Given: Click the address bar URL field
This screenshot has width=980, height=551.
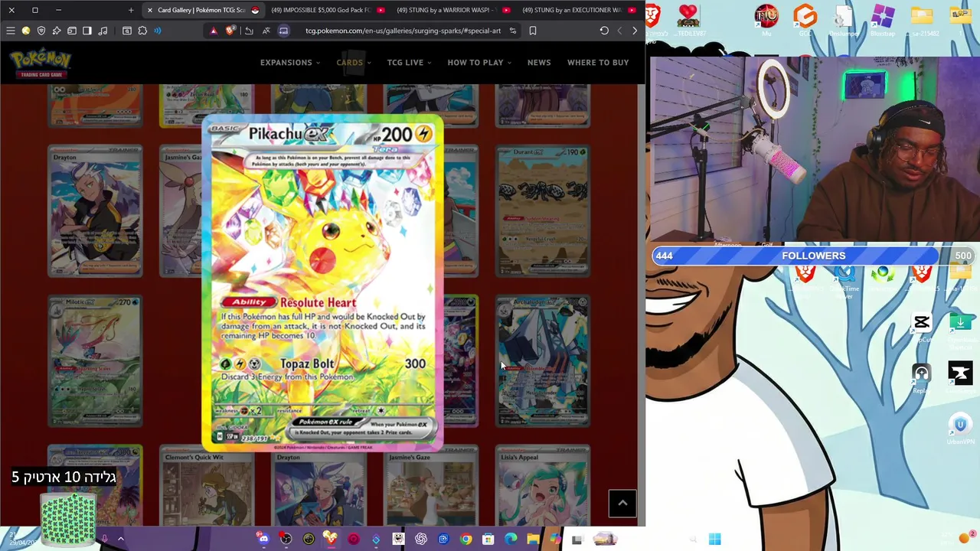Looking at the screenshot, I should point(403,31).
